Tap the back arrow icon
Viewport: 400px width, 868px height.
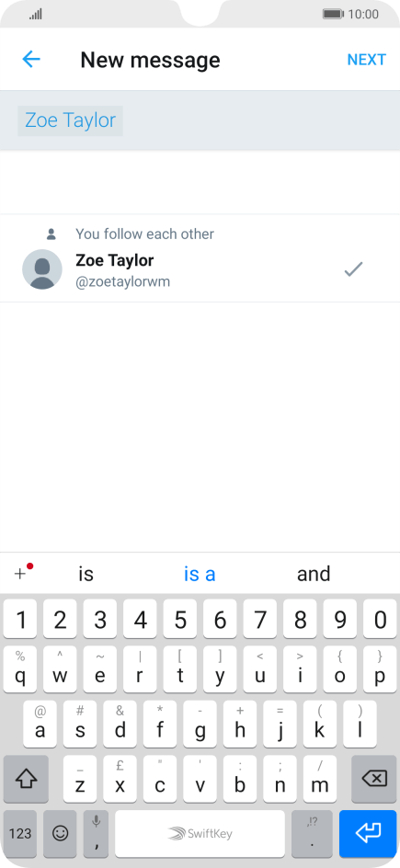click(31, 59)
